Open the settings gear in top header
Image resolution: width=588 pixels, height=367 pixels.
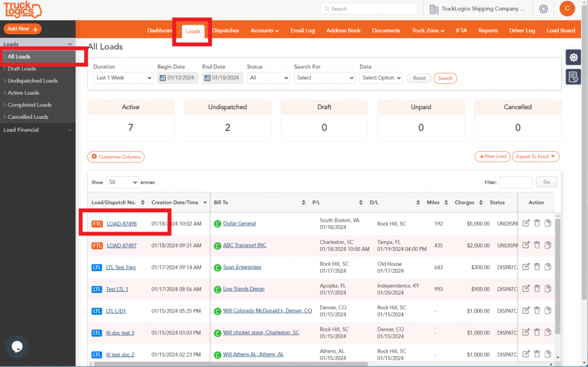click(543, 9)
